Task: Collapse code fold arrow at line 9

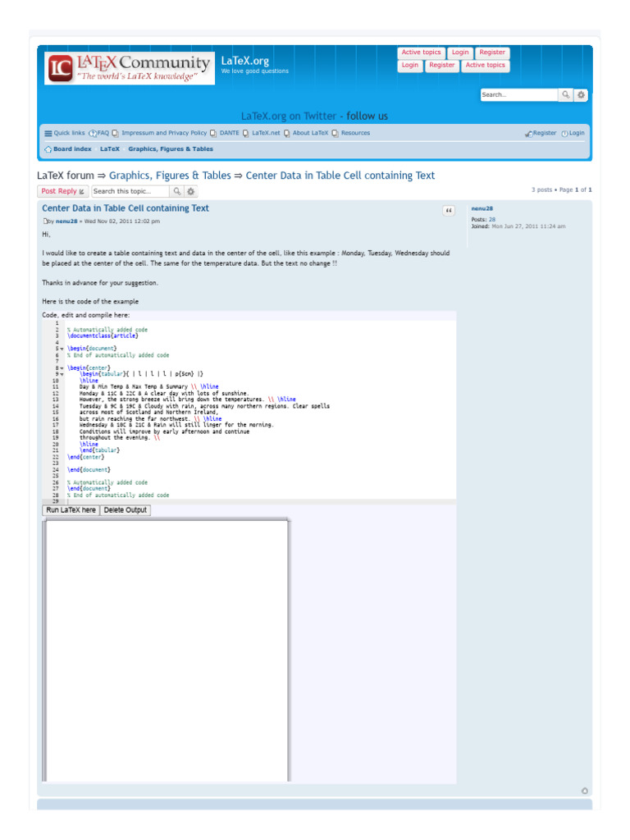Action: (62, 374)
